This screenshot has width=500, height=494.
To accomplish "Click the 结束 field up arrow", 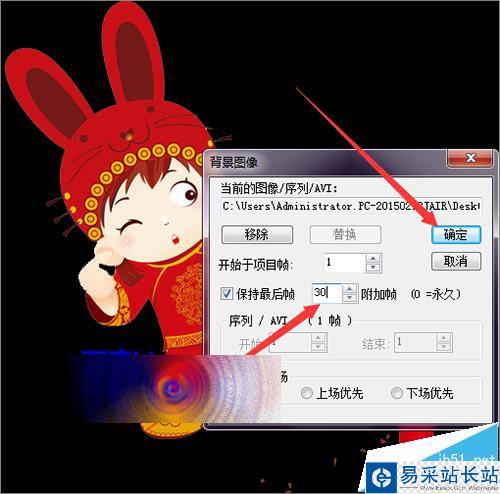I will (x=444, y=338).
